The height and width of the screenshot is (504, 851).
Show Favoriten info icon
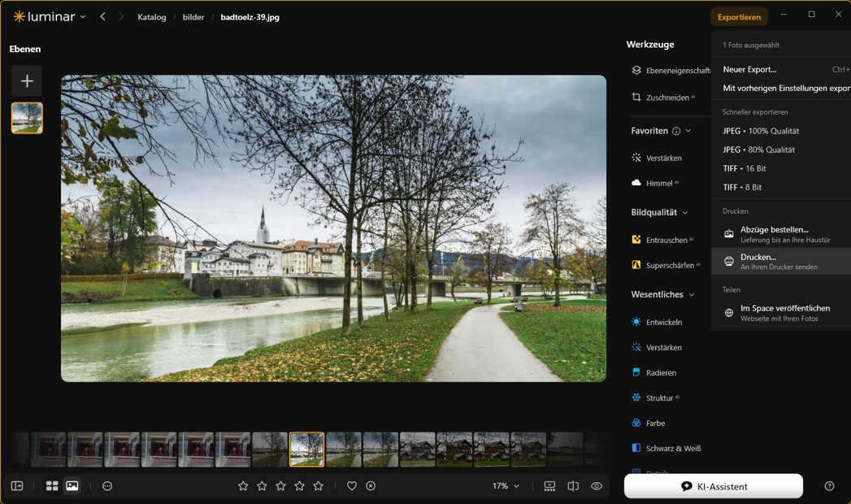pyautogui.click(x=676, y=131)
